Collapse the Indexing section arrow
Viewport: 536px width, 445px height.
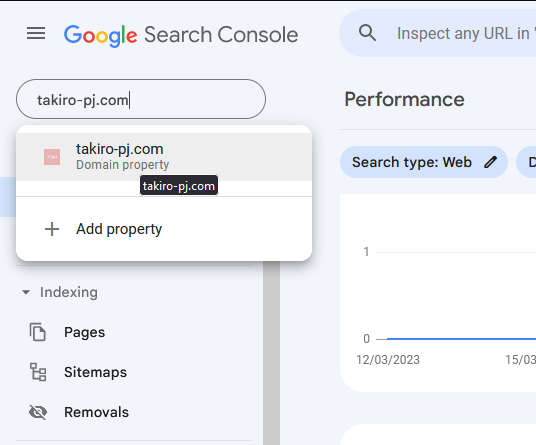click(26, 292)
